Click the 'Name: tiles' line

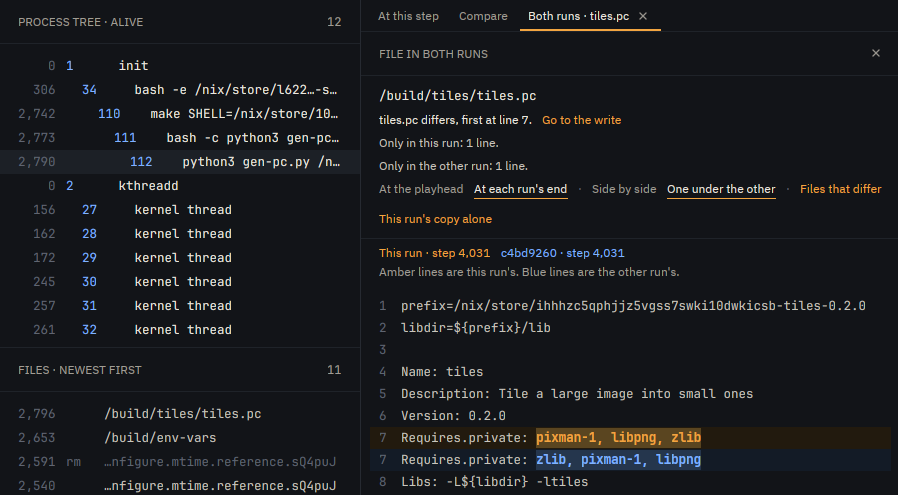[630, 372]
